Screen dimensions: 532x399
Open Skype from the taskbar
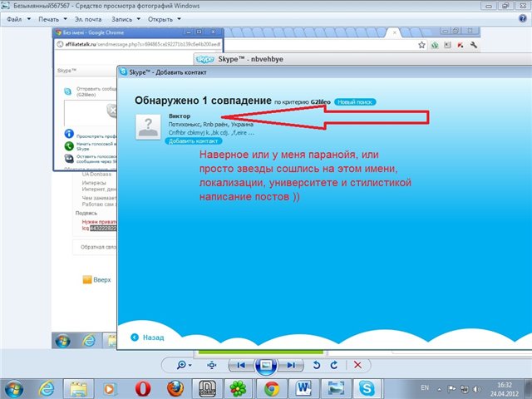pos(366,387)
